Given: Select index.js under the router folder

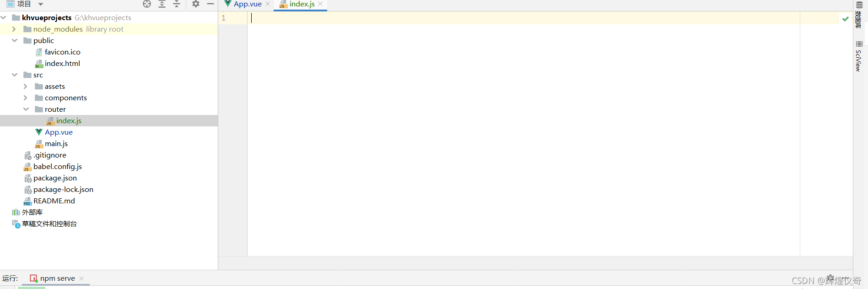Looking at the screenshot, I should tap(69, 120).
